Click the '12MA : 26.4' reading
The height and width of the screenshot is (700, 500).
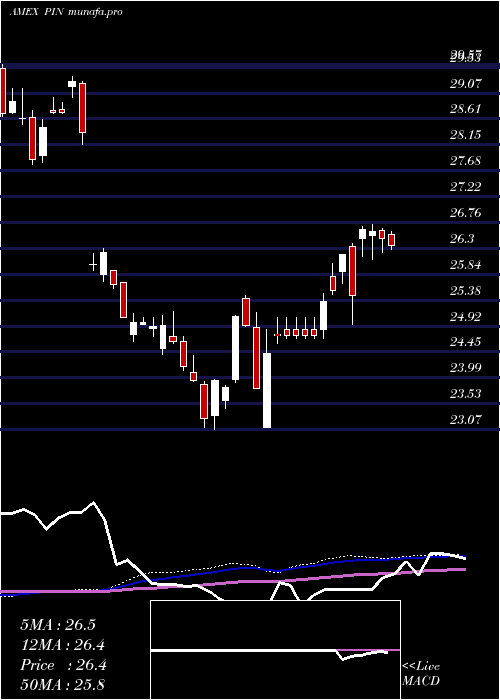63,645
